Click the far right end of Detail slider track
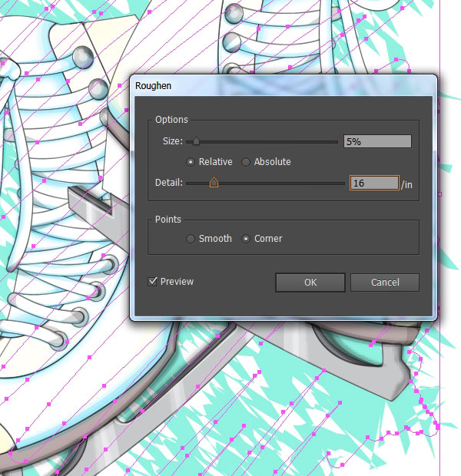 tap(343, 183)
